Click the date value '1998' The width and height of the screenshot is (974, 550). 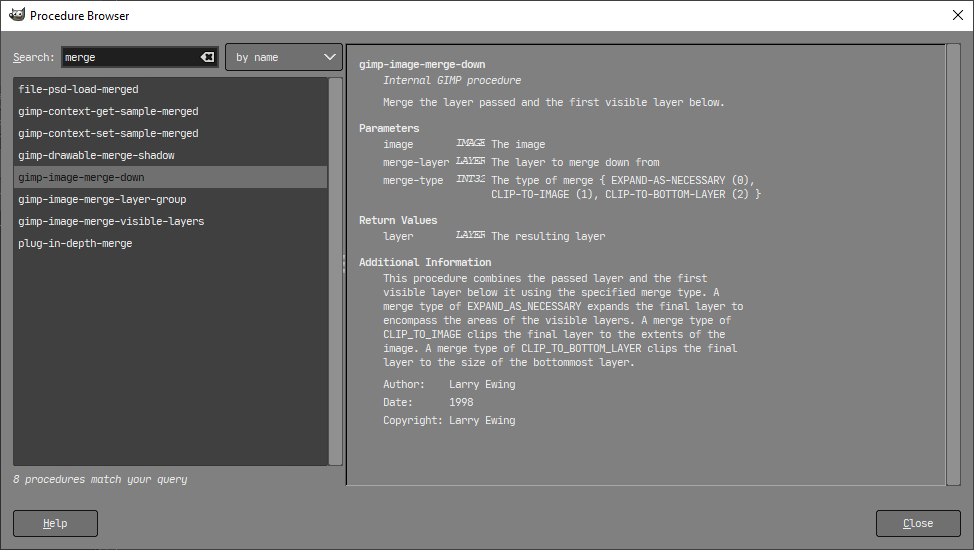[461, 402]
